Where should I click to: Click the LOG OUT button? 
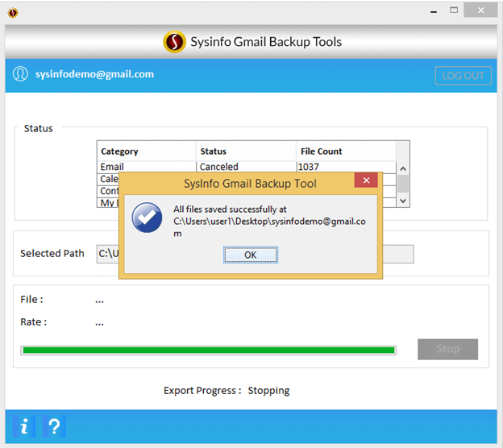click(x=464, y=76)
